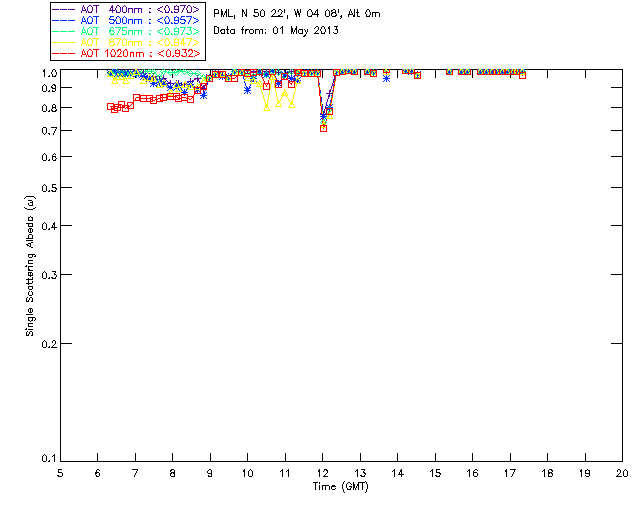Click the y-axis tick label 0.3

[49, 275]
